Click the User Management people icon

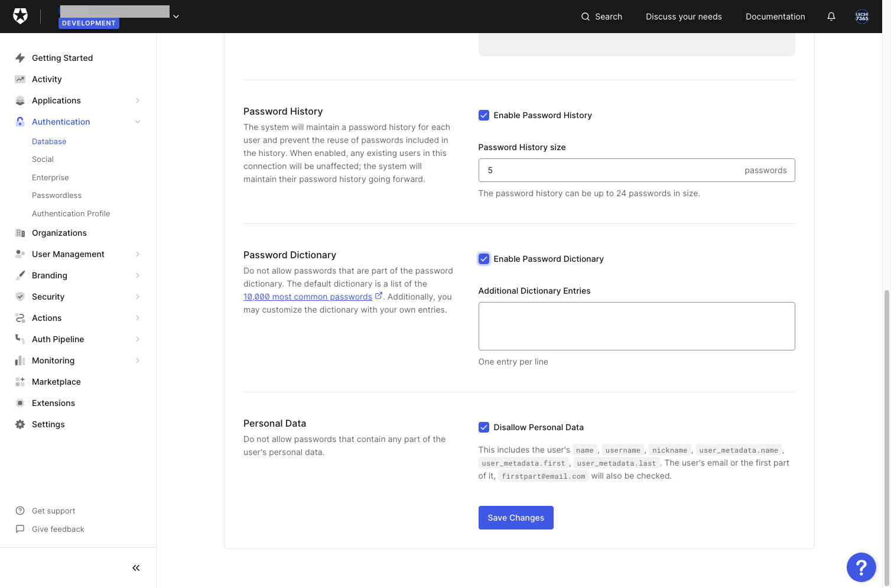(x=20, y=254)
